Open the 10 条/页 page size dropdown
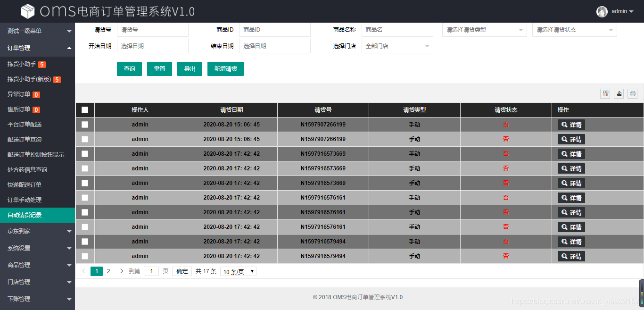The width and height of the screenshot is (644, 310). point(238,271)
